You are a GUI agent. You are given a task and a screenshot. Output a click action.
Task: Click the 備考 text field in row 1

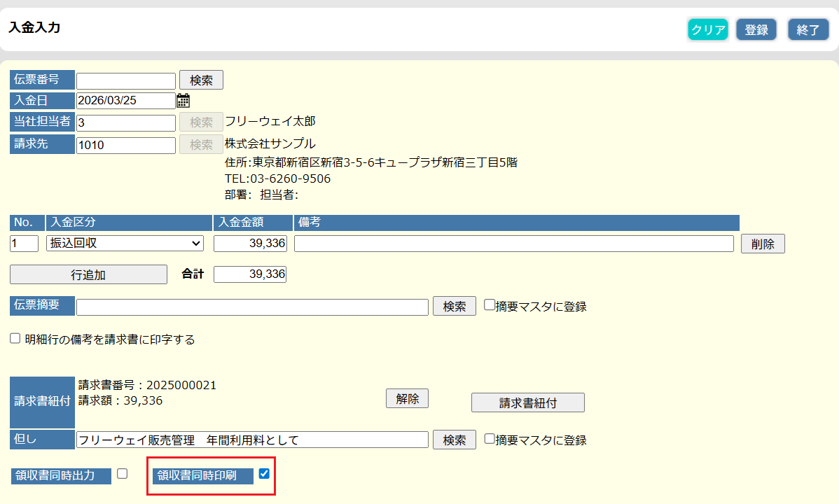tap(513, 244)
